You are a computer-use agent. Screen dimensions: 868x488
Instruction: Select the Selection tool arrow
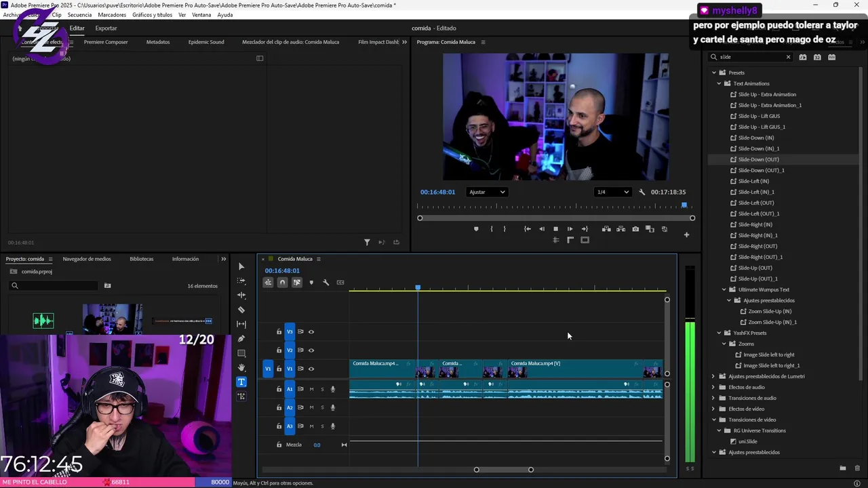(x=241, y=266)
